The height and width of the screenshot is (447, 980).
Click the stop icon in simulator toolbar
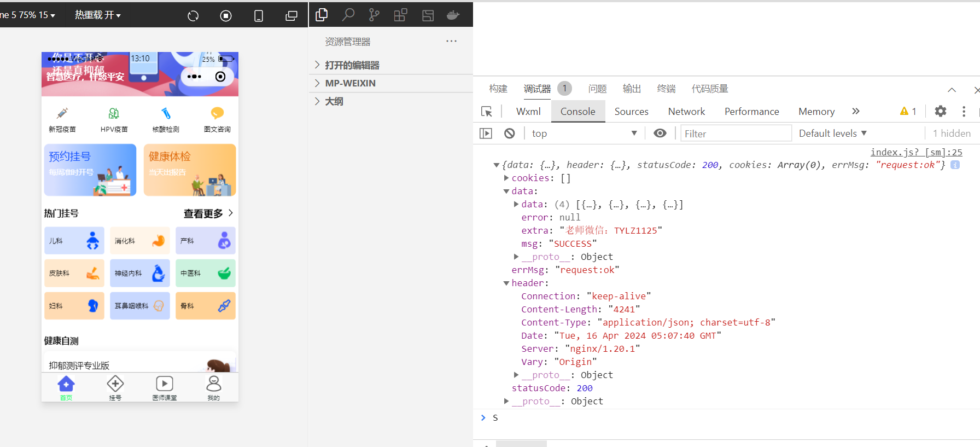click(x=226, y=16)
